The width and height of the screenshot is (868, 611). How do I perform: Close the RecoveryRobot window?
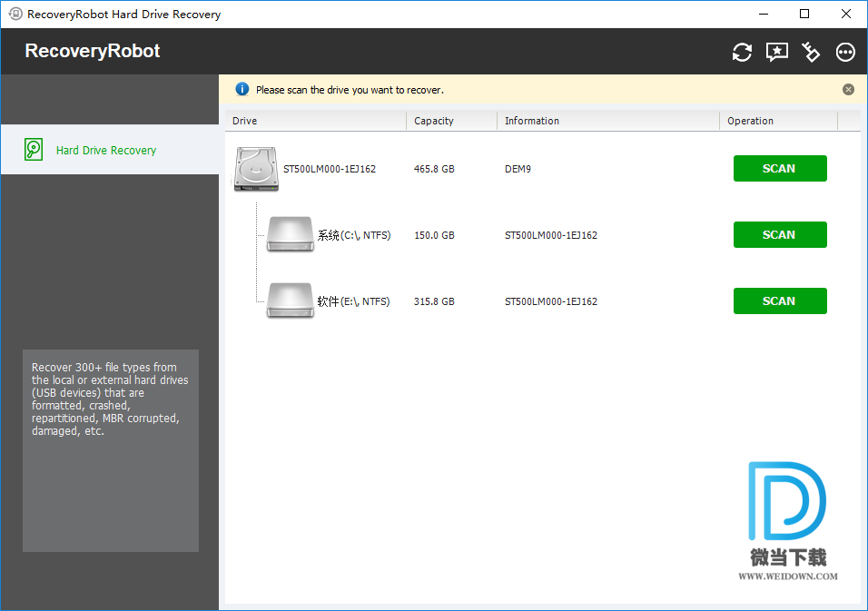846,14
